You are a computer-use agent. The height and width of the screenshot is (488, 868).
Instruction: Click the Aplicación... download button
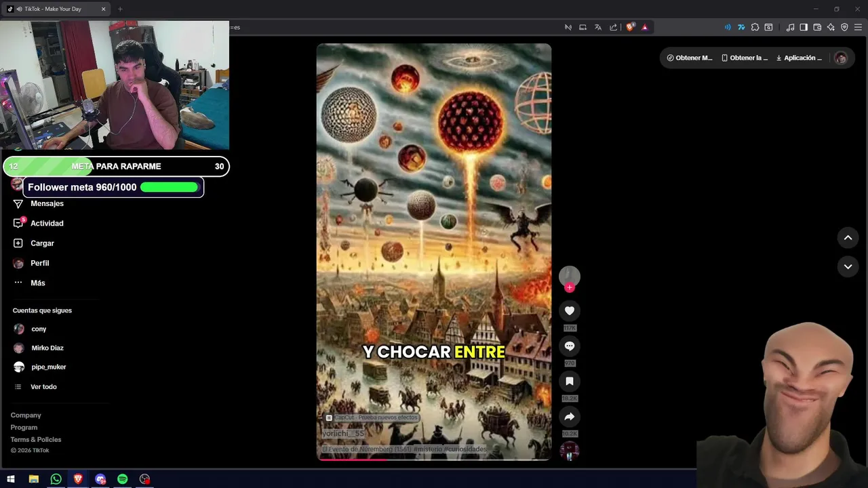click(799, 58)
